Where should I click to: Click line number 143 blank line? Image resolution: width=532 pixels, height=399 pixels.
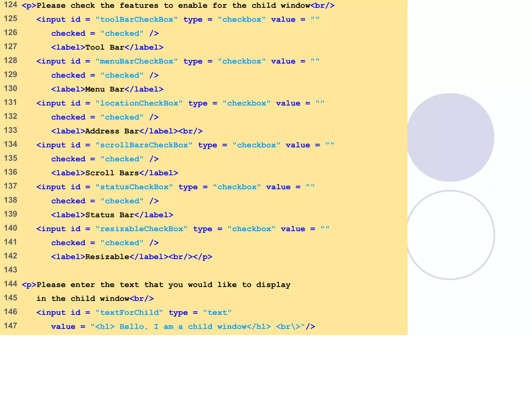10,270
